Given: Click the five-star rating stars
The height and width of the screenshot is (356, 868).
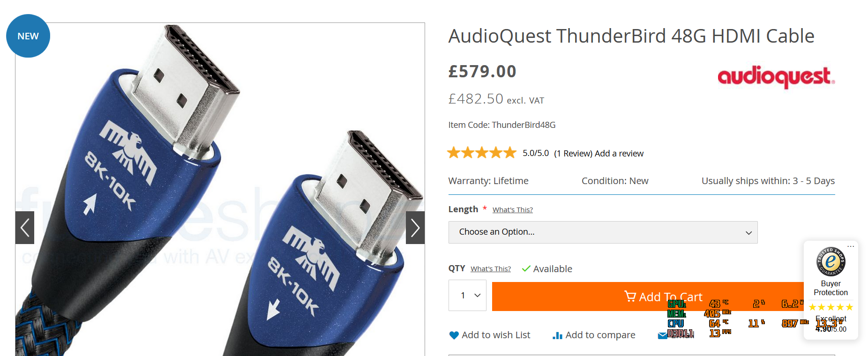Looking at the screenshot, I should (x=482, y=153).
